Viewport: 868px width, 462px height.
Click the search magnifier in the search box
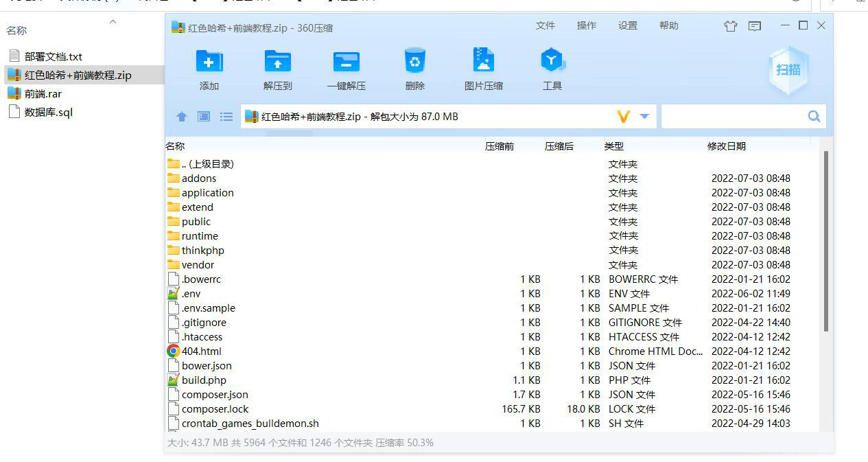[x=813, y=117]
